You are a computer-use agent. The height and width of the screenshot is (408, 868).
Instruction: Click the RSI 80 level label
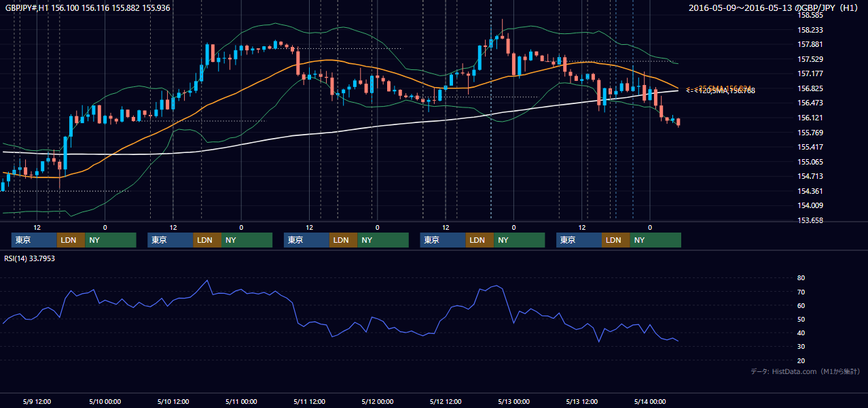(801, 278)
